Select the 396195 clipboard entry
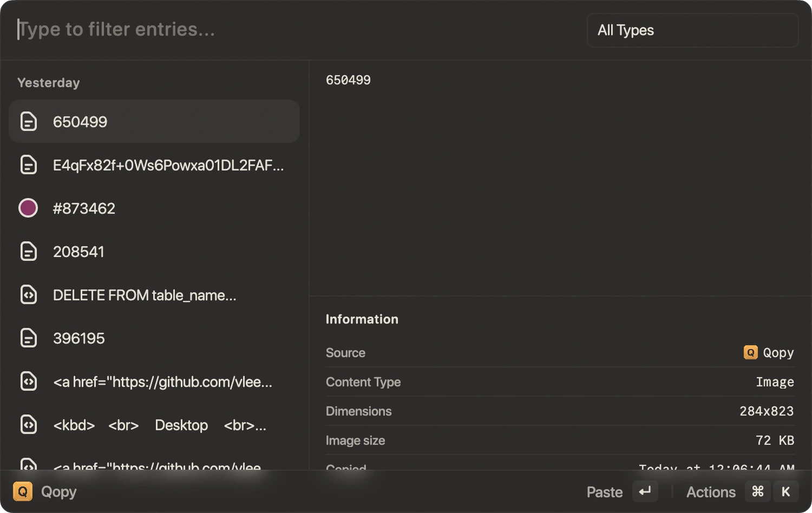The height and width of the screenshot is (513, 812). pyautogui.click(x=154, y=338)
